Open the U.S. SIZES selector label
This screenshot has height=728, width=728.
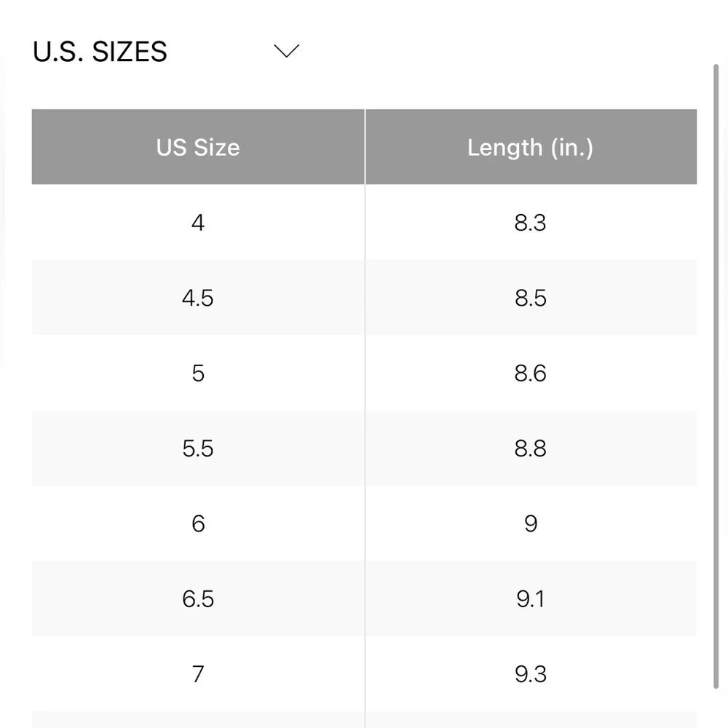(x=100, y=52)
